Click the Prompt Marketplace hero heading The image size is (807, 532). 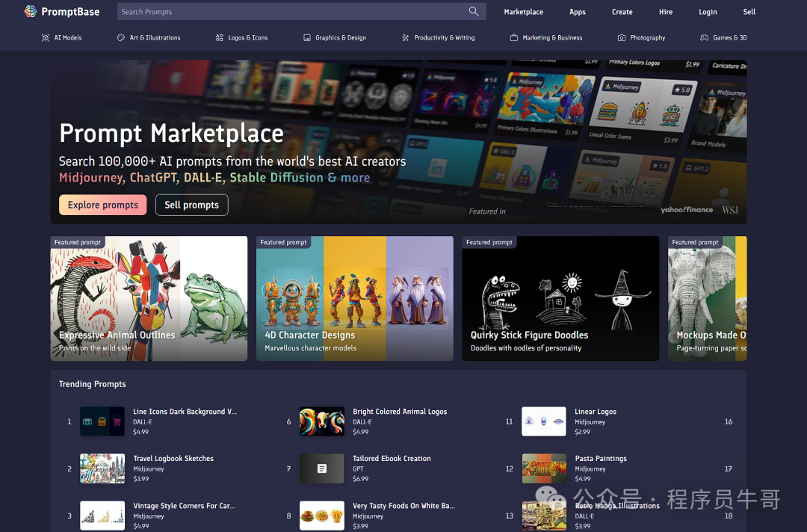[x=171, y=133]
